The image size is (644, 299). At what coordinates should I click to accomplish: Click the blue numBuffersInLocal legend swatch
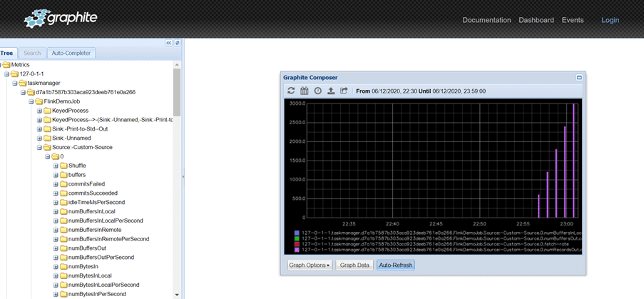coord(297,233)
